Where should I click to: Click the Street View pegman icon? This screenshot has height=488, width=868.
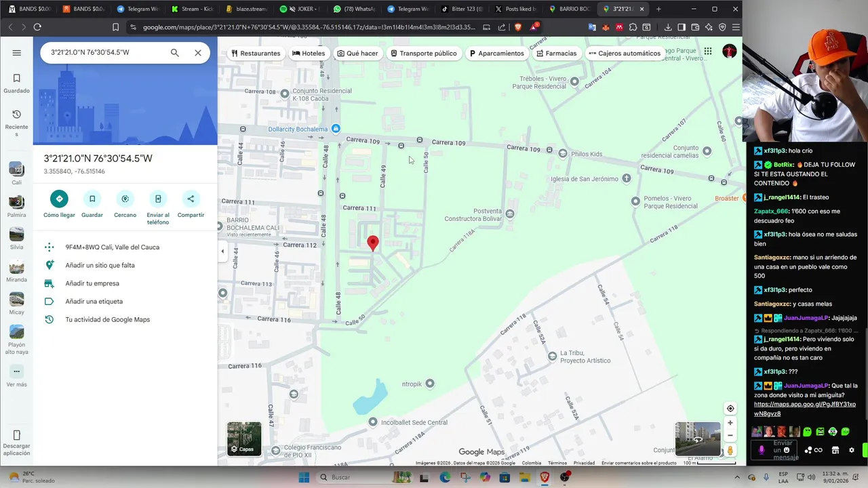[730, 450]
